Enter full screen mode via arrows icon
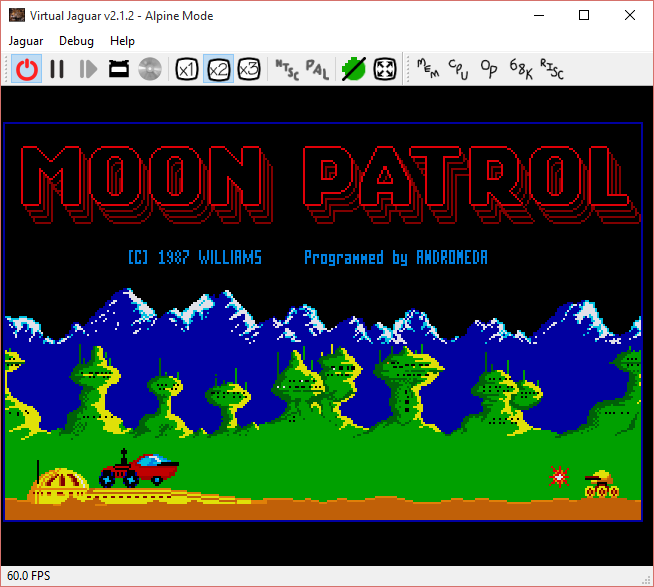The height and width of the screenshot is (587, 654). click(385, 69)
